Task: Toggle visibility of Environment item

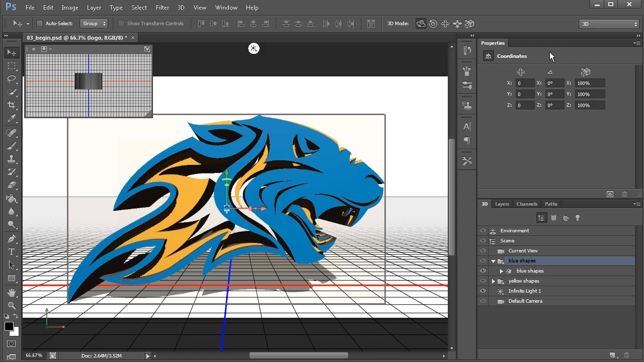Action: pyautogui.click(x=483, y=231)
